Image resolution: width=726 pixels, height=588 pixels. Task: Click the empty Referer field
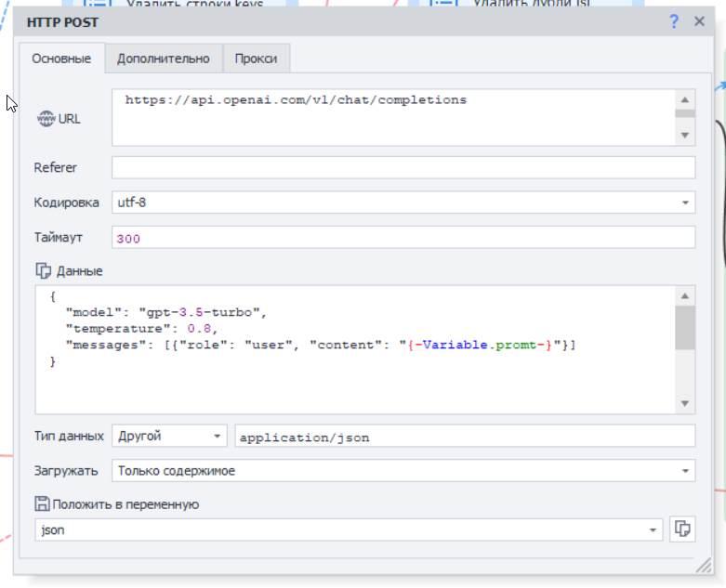coord(403,167)
